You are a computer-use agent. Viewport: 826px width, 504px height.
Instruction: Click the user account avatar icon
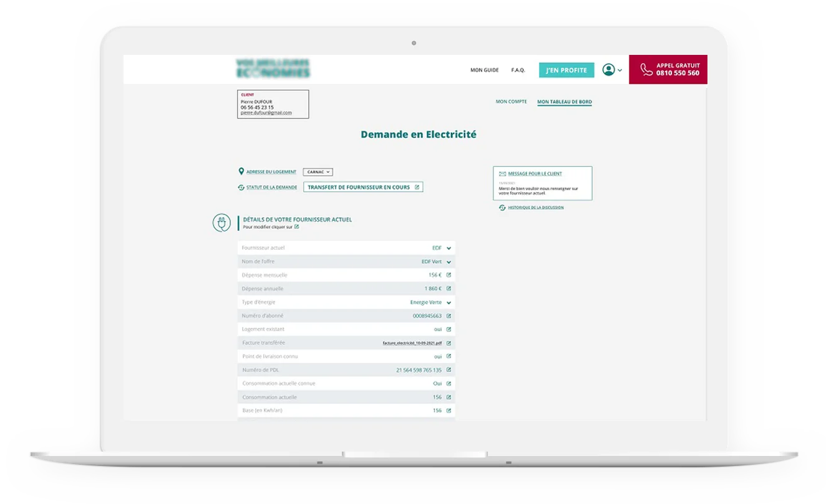(x=608, y=70)
